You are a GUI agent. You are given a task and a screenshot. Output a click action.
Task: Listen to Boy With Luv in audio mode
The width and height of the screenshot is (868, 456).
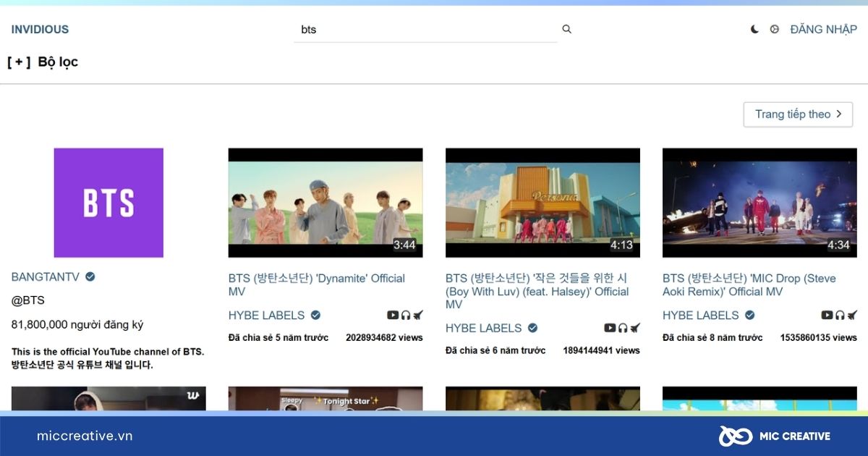tap(623, 327)
